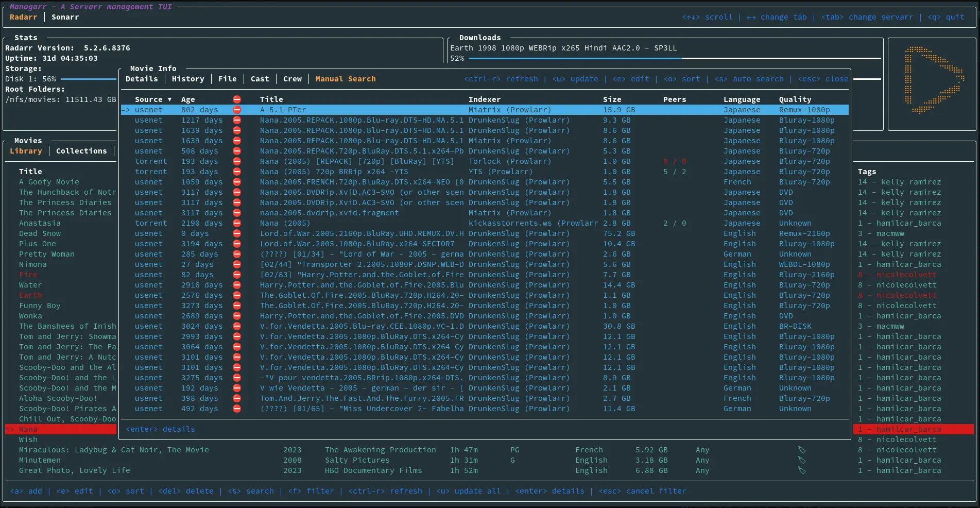Click rejected icon on the YTS torrent release

click(237, 172)
